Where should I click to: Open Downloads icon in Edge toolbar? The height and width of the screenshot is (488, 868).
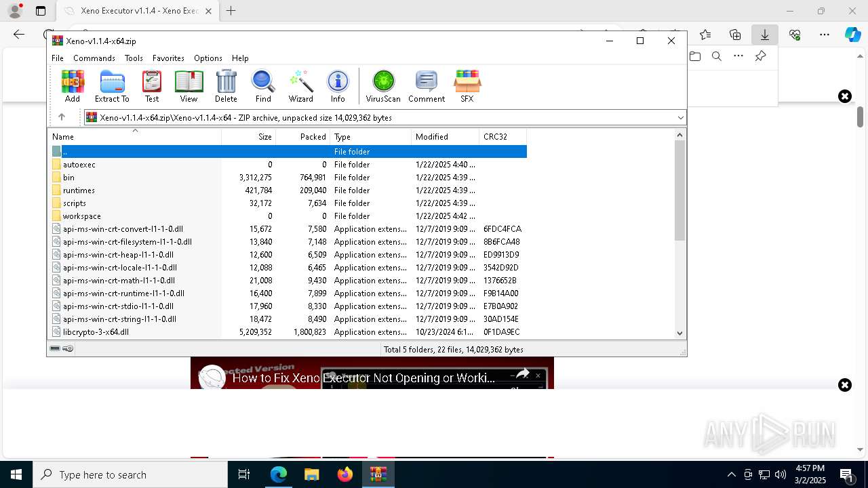[x=765, y=35]
